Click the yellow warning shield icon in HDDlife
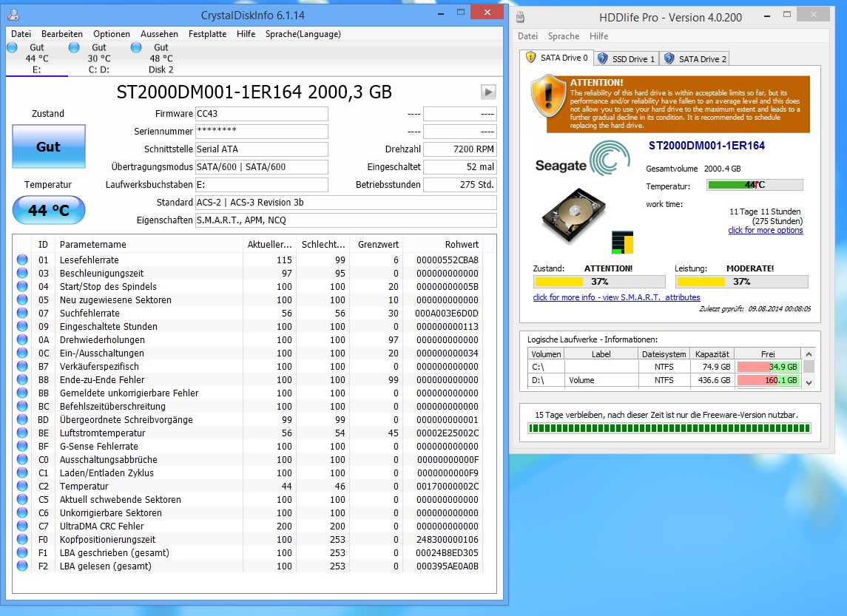Viewport: 847px width, 616px height. click(548, 97)
